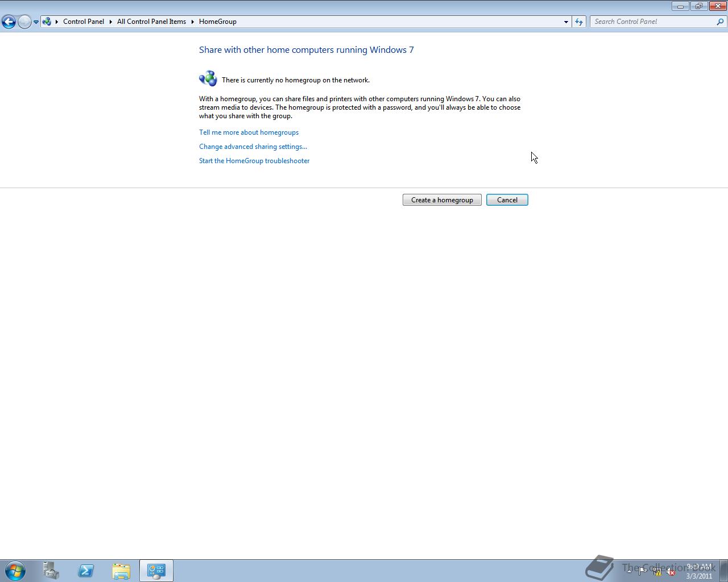The image size is (728, 582).
Task: Click Show desktop strip at taskbar end
Action: pos(723,571)
